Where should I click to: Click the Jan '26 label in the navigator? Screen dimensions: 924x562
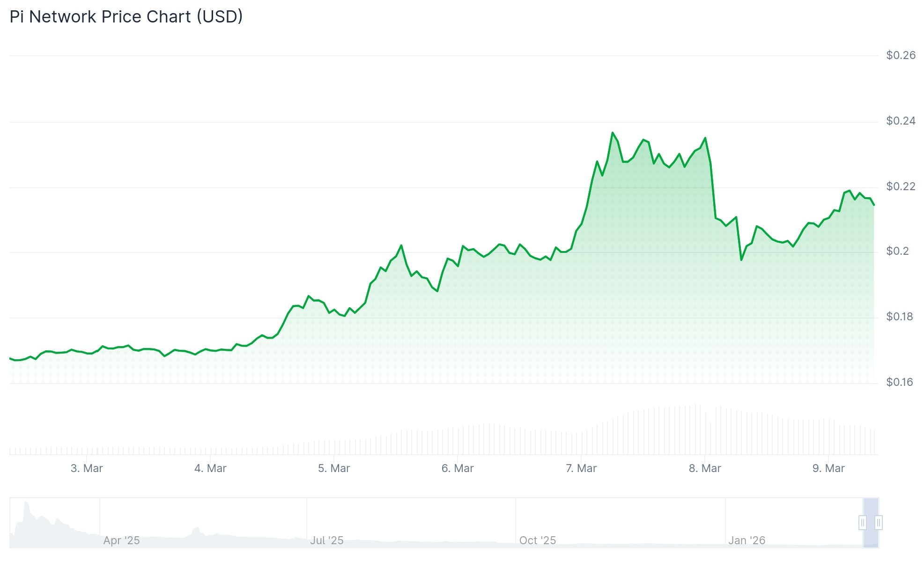click(x=748, y=540)
